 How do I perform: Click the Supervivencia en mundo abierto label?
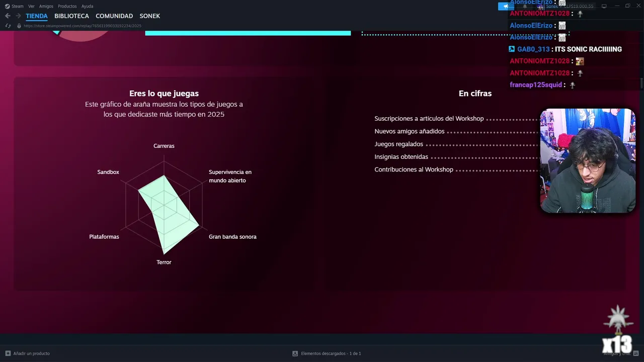(x=230, y=176)
